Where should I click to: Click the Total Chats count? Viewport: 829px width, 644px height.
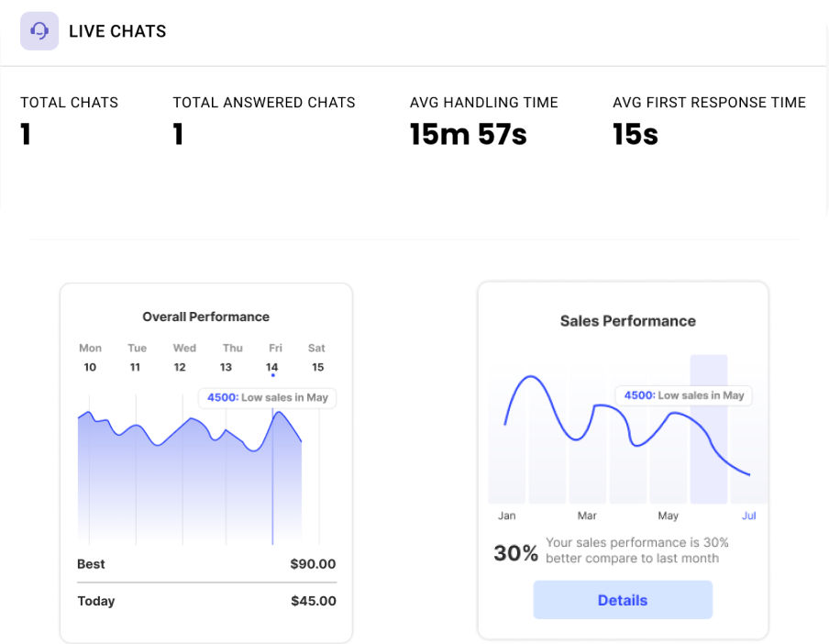[x=26, y=134]
